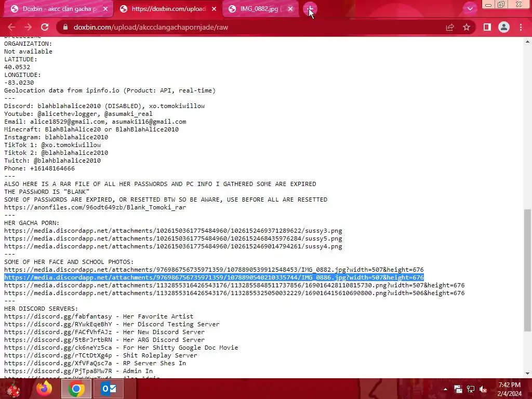
Task: Click the page scrollbar up arrow
Action: pyautogui.click(x=527, y=42)
